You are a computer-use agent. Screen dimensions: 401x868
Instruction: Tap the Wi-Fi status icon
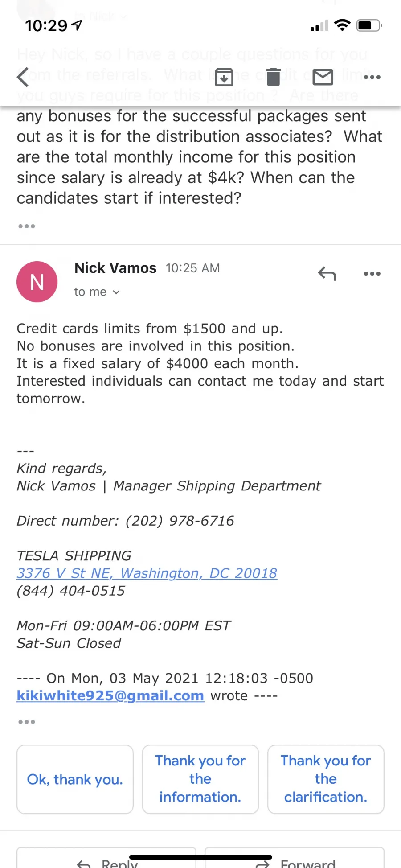click(x=342, y=25)
